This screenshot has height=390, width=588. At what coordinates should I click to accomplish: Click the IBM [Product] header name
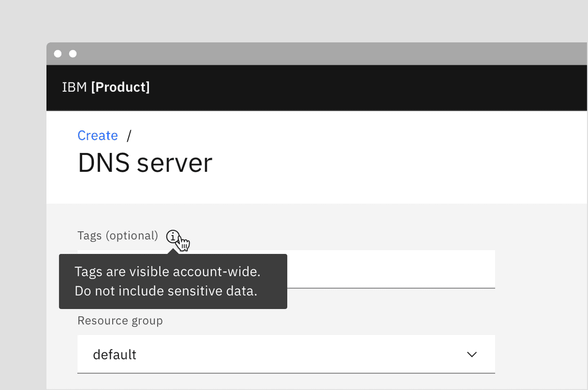click(106, 87)
